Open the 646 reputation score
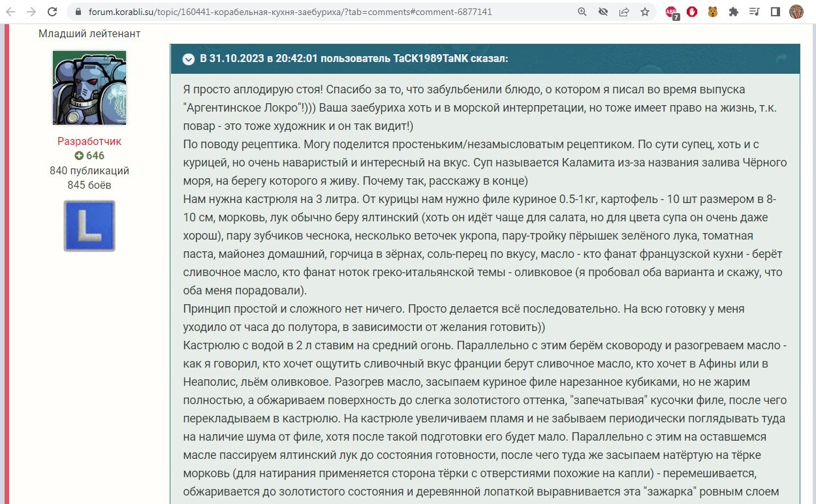816x504 pixels. click(89, 156)
